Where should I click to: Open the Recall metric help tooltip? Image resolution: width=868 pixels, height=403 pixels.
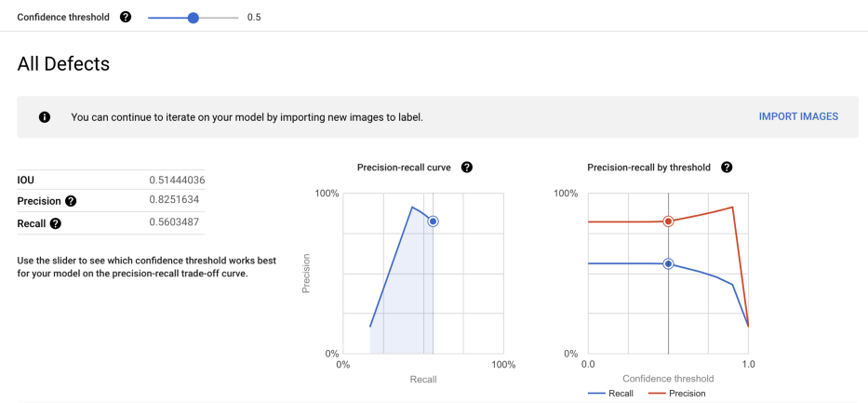[x=56, y=223]
